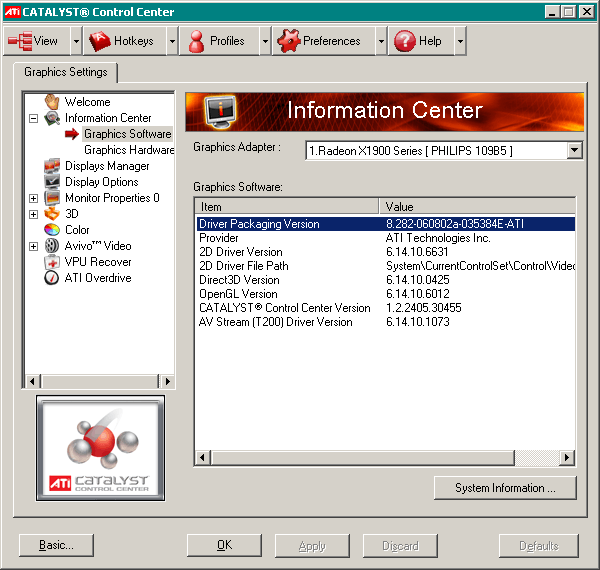600x570 pixels.
Task: Click the Display Options icon
Action: 52,182
